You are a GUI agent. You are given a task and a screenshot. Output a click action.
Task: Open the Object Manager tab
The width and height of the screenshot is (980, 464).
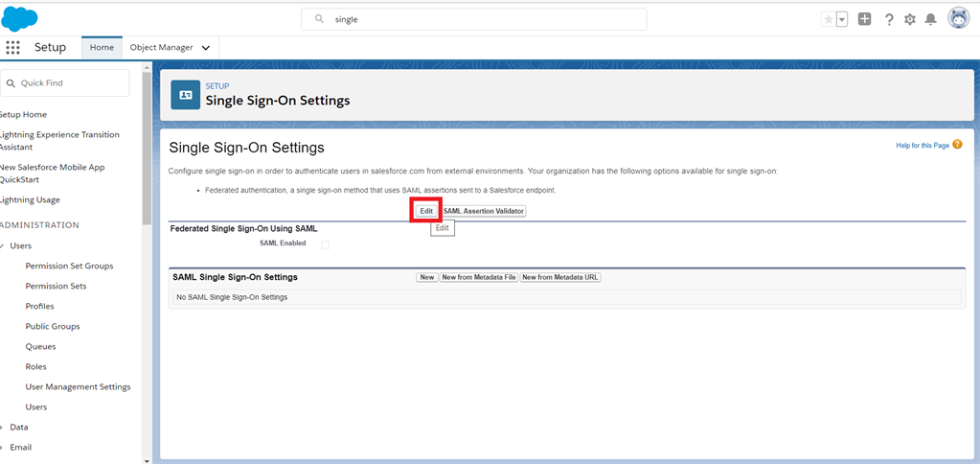point(161,48)
